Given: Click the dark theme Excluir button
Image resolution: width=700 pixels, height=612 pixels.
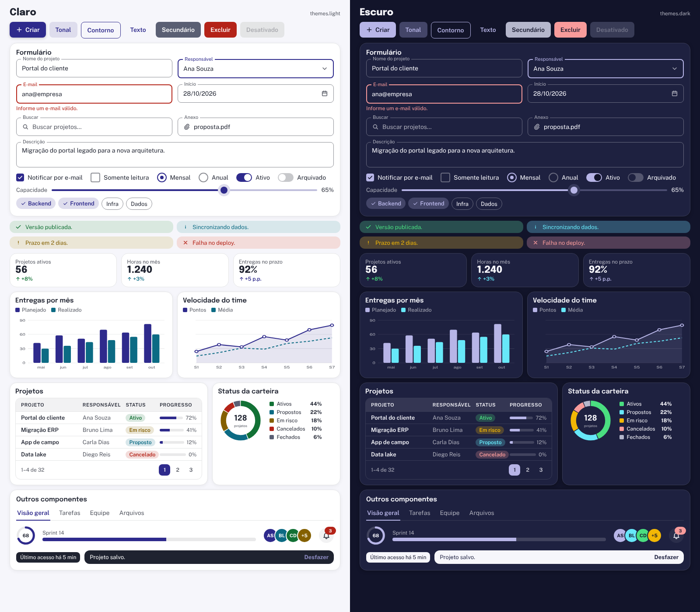Looking at the screenshot, I should (570, 30).
